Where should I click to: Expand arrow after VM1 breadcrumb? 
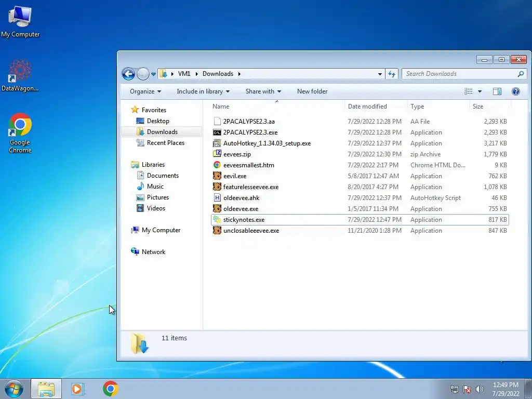tap(196, 74)
